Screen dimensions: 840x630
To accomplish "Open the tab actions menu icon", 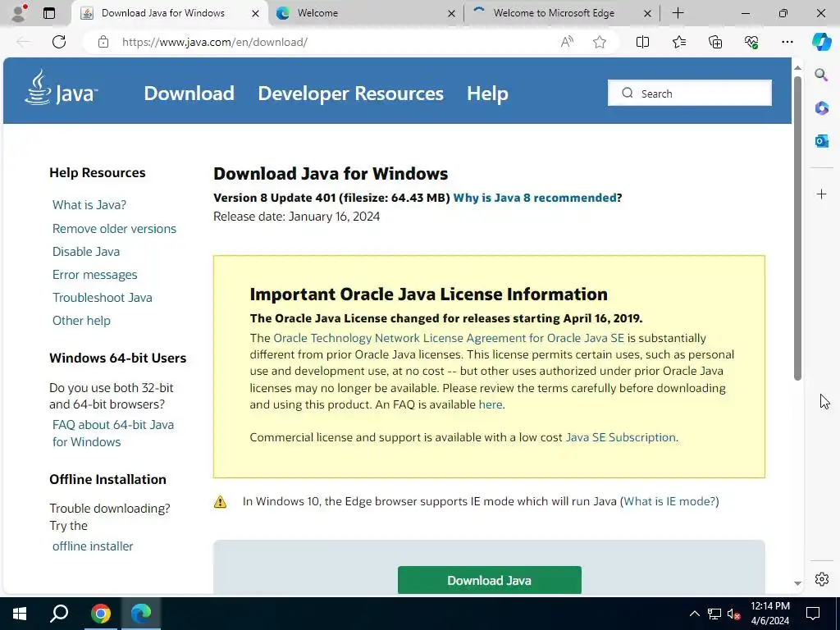I will pos(49,13).
